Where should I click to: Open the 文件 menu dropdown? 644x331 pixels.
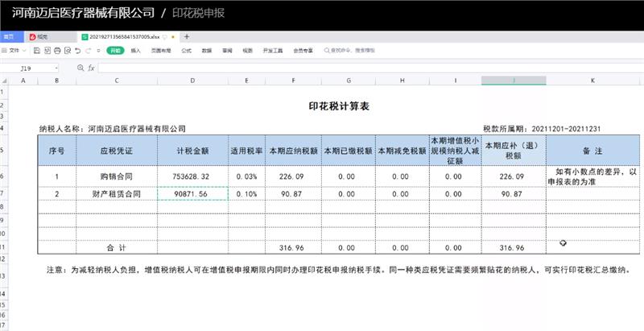click(14, 50)
